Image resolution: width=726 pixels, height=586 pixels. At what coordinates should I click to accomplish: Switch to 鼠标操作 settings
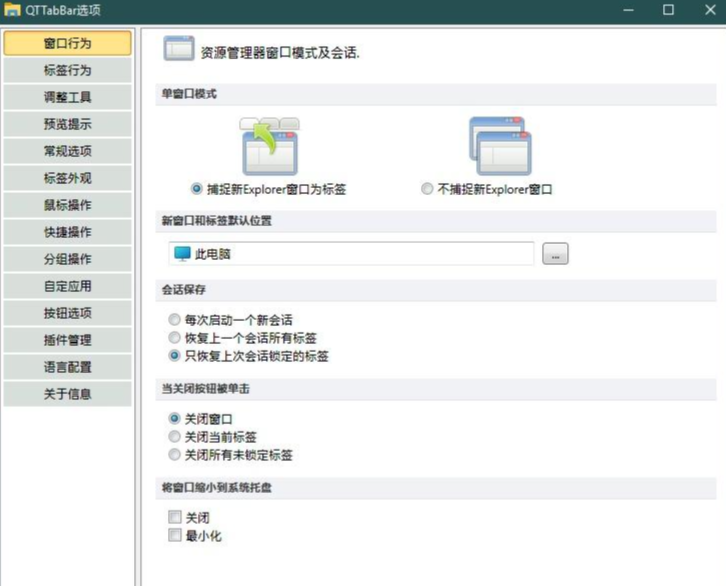67,205
